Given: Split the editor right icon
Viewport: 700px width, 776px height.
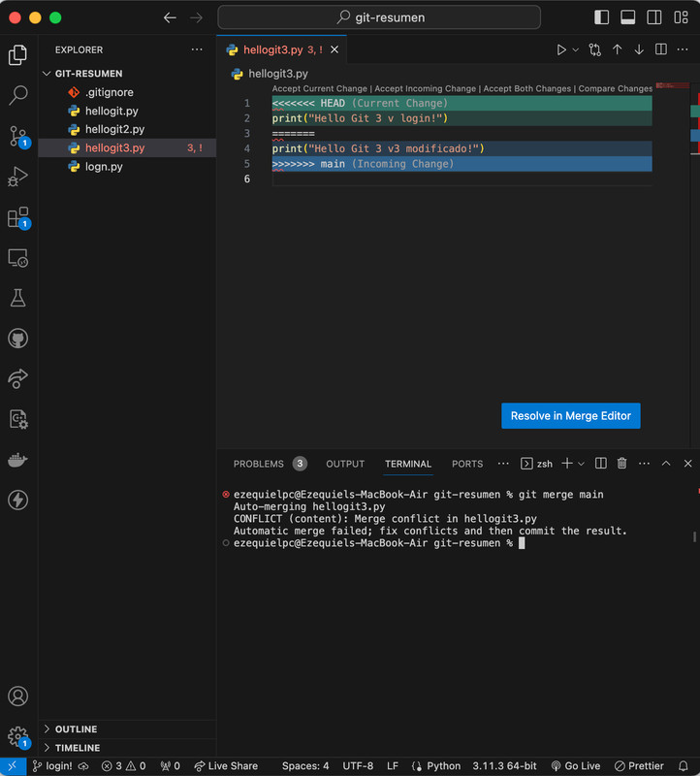Looking at the screenshot, I should (x=661, y=49).
